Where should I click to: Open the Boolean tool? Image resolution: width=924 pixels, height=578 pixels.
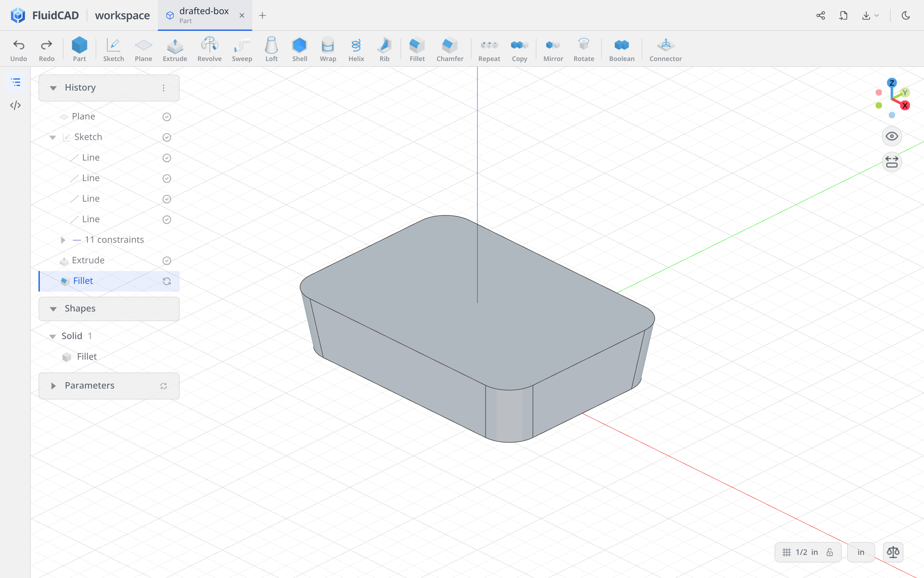tap(621, 50)
